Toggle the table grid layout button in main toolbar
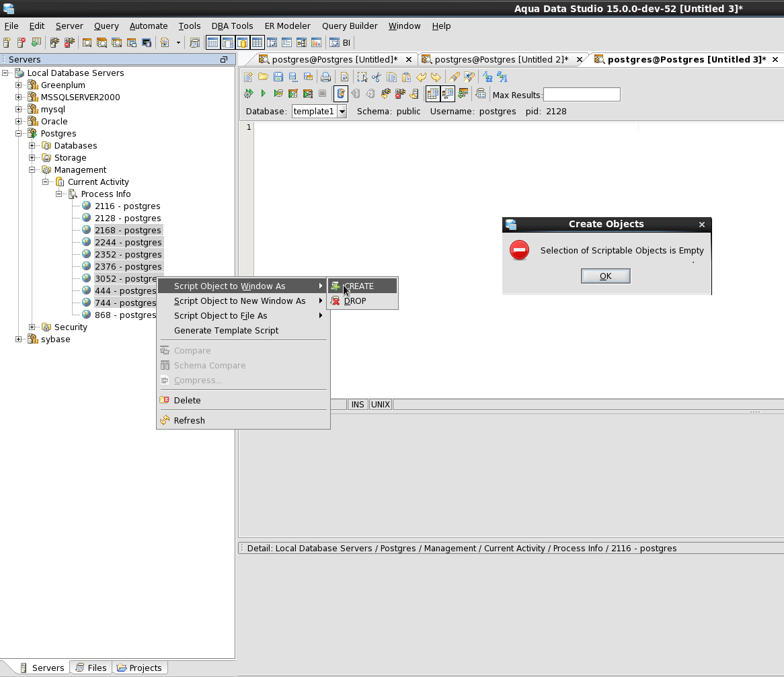 [x=257, y=42]
